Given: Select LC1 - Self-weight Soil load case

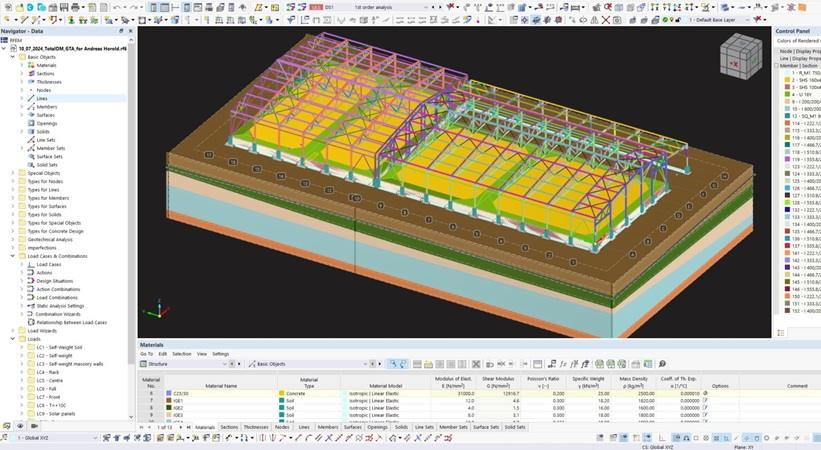Looking at the screenshot, I should click(59, 347).
